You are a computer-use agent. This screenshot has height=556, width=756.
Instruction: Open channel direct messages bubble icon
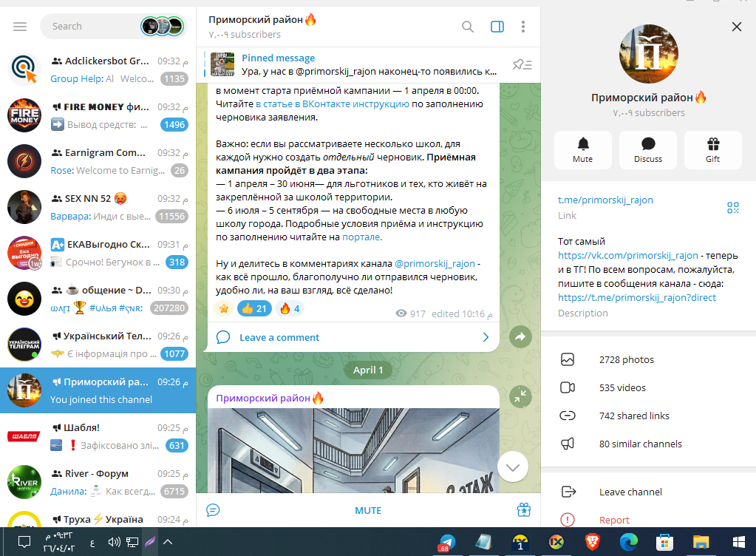pyautogui.click(x=213, y=510)
